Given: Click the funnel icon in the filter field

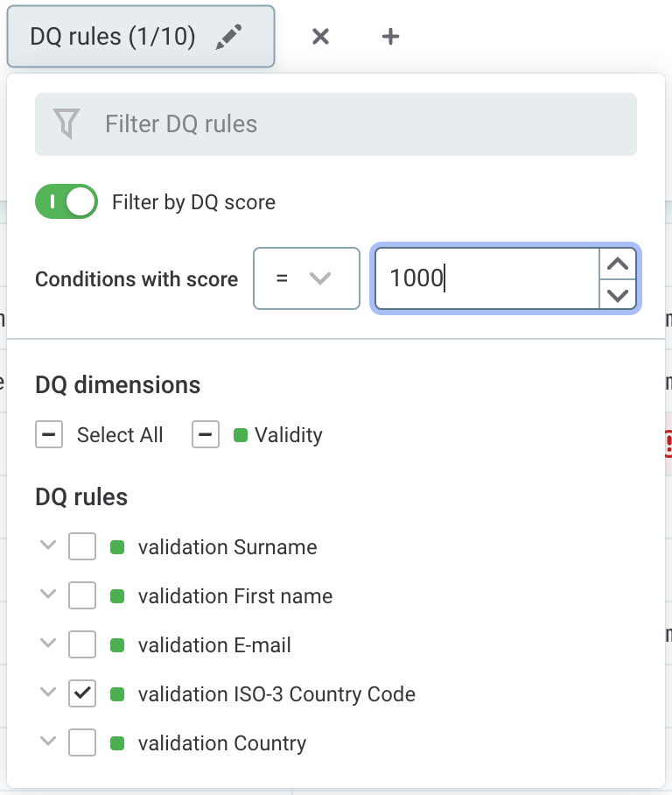Looking at the screenshot, I should coord(65,123).
